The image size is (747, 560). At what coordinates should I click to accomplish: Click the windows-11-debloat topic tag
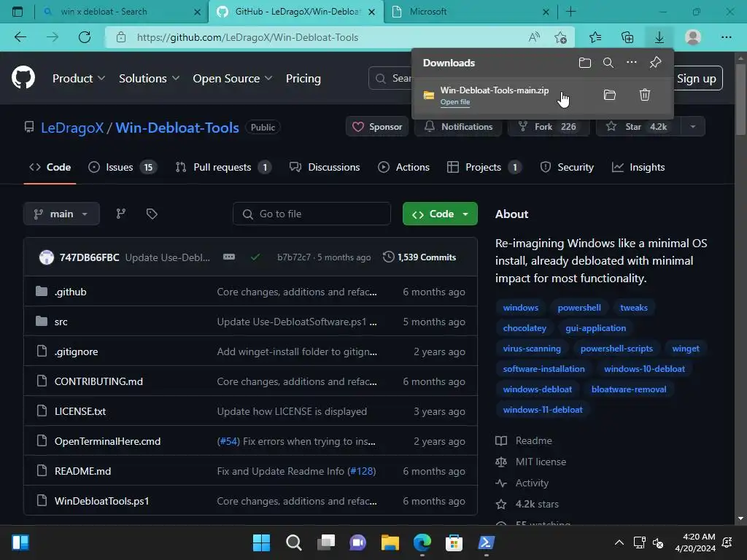pyautogui.click(x=543, y=410)
